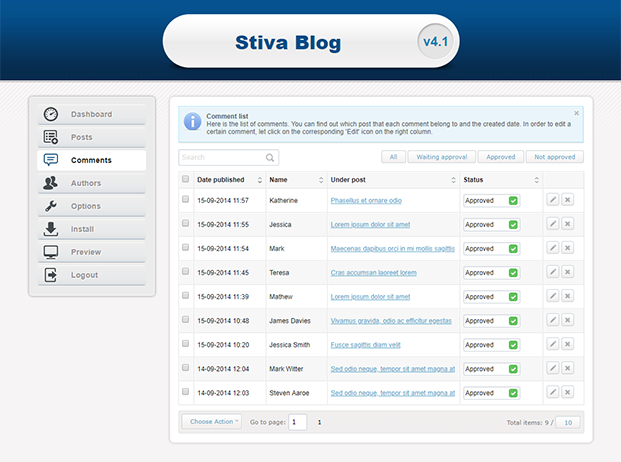Show Not approved comments
Viewport: 621px width, 462px height.
[x=554, y=157]
